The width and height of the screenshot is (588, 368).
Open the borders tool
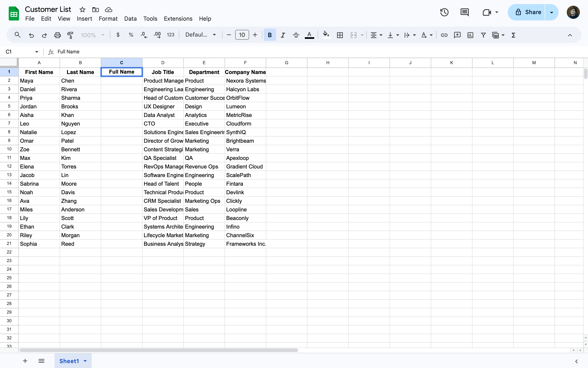click(x=340, y=35)
